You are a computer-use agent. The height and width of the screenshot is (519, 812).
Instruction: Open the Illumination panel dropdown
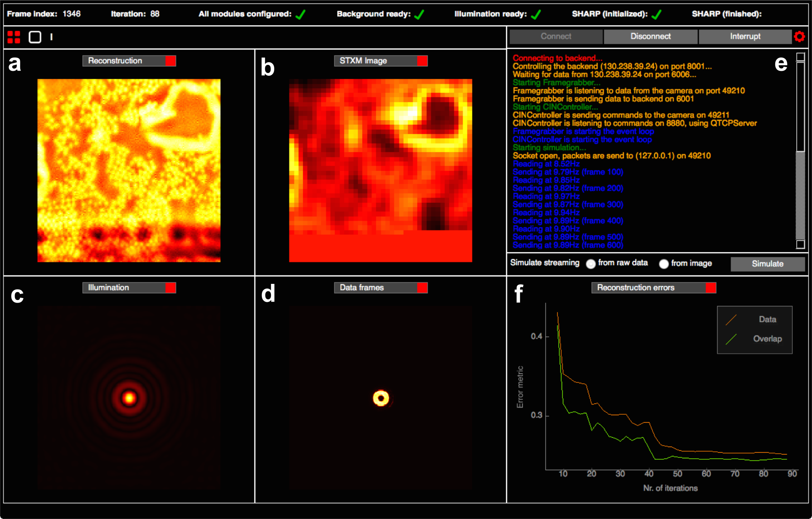pos(124,288)
